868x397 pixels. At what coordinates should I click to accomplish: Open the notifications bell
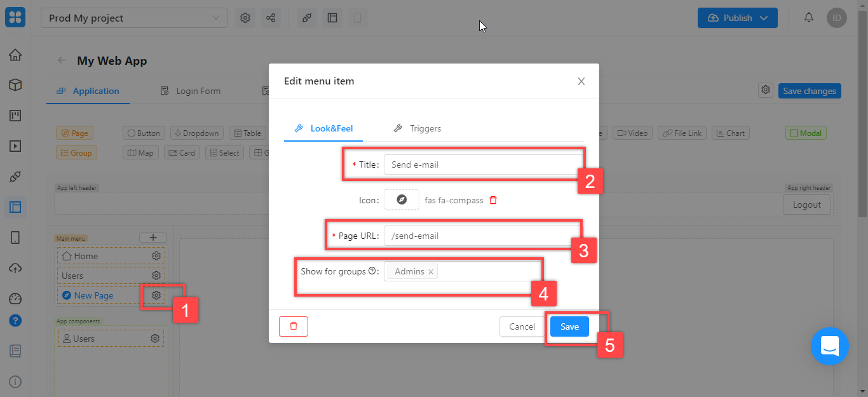click(x=809, y=18)
